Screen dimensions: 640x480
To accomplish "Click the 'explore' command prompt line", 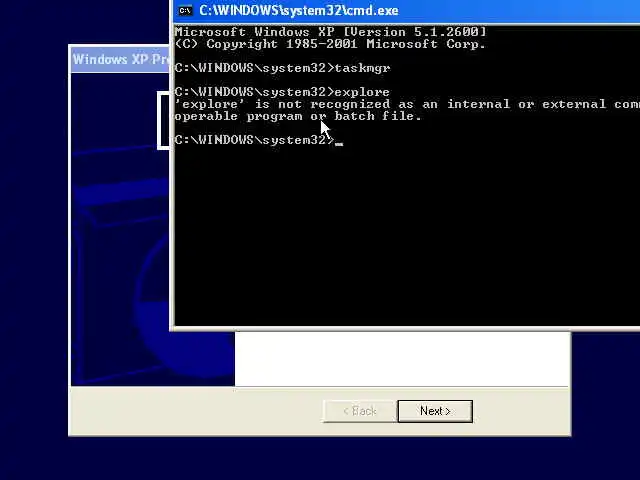I will [x=282, y=92].
